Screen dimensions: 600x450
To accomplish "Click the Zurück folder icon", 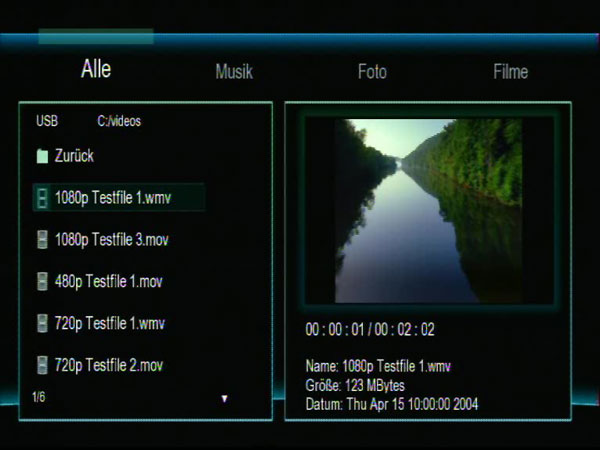I will click(42, 156).
